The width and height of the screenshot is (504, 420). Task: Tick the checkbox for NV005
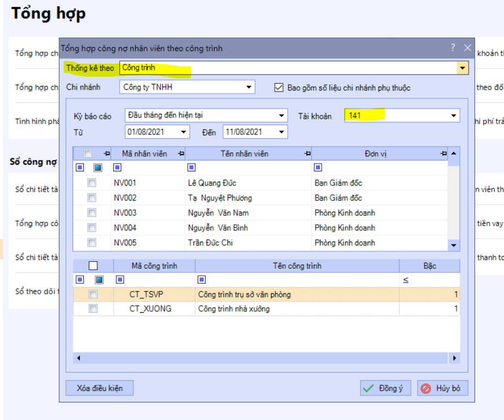[x=91, y=242]
